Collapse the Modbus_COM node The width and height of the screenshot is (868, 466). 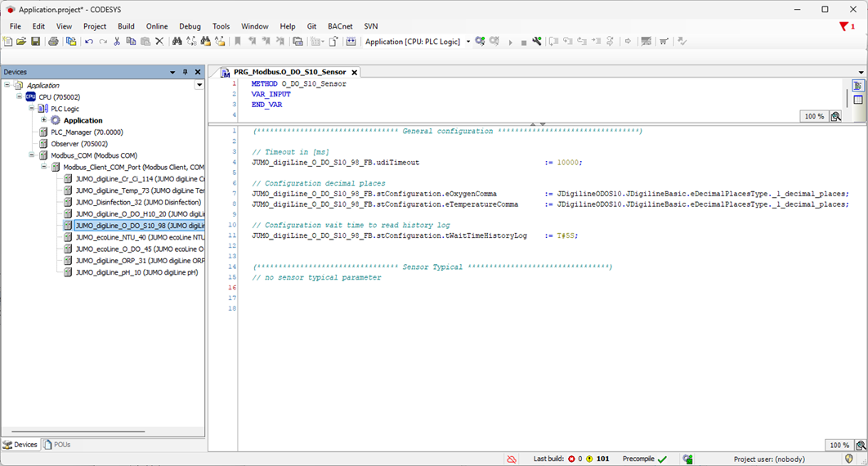point(32,155)
